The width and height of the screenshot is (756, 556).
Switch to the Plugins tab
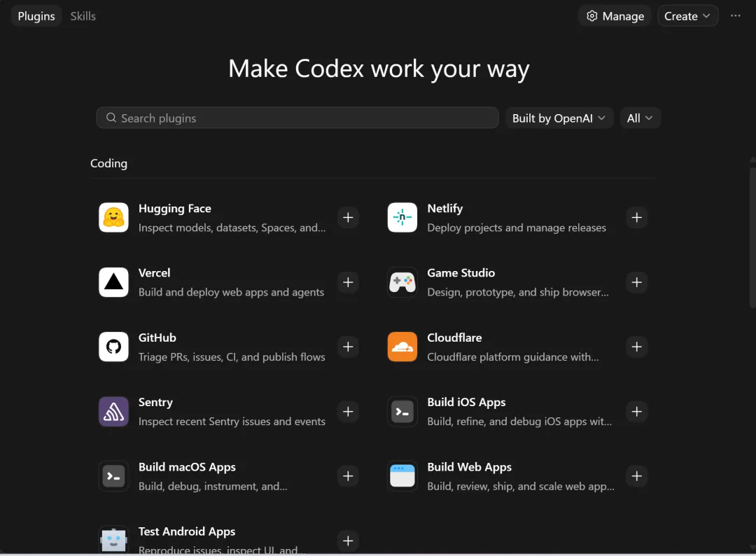[36, 16]
